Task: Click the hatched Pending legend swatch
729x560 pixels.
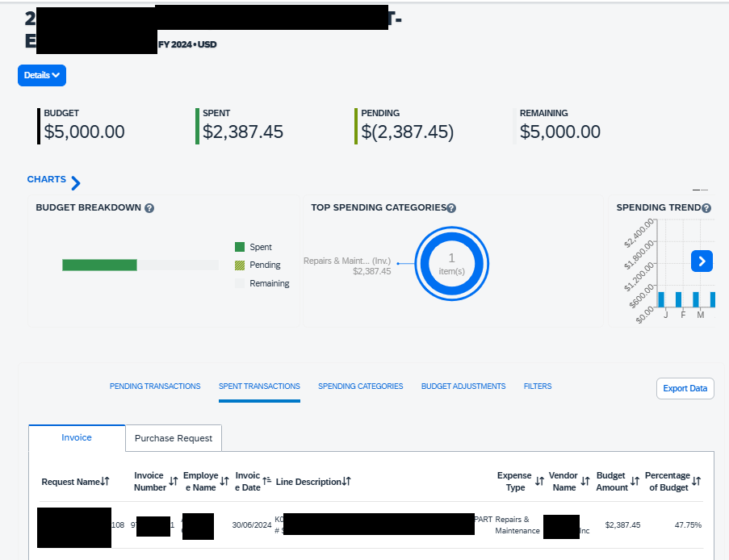Action: pyautogui.click(x=240, y=265)
